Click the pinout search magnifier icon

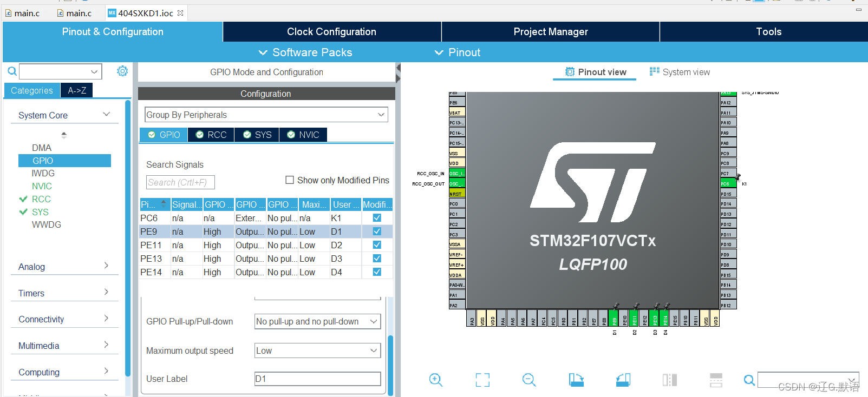[749, 380]
